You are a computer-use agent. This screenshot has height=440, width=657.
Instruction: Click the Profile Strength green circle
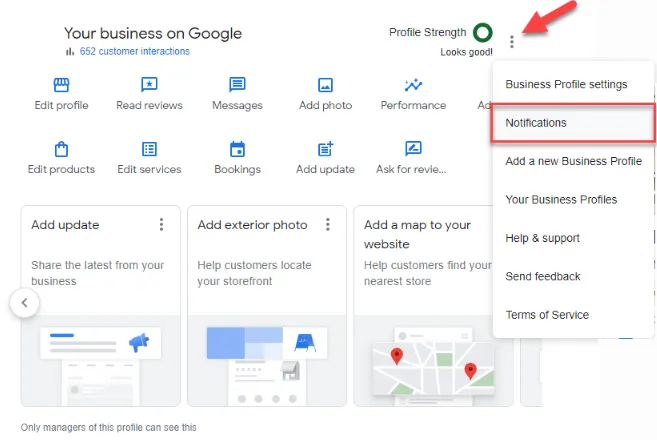click(x=482, y=32)
